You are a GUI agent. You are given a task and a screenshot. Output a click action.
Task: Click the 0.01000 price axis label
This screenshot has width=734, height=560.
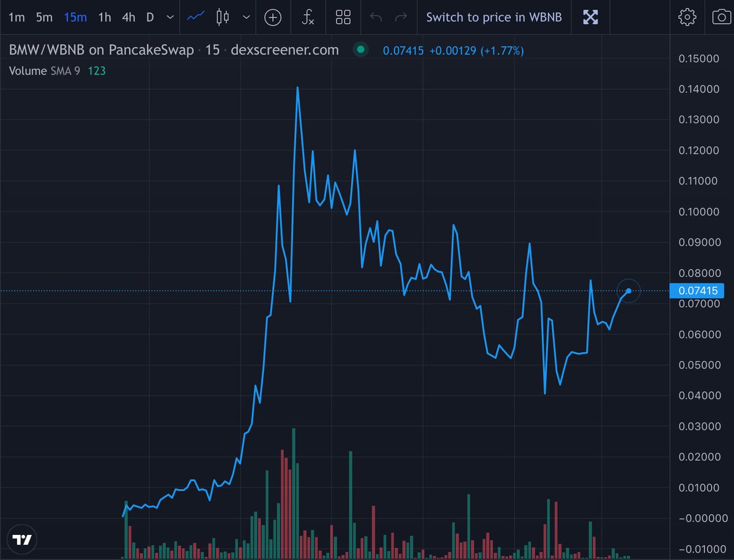pyautogui.click(x=699, y=488)
